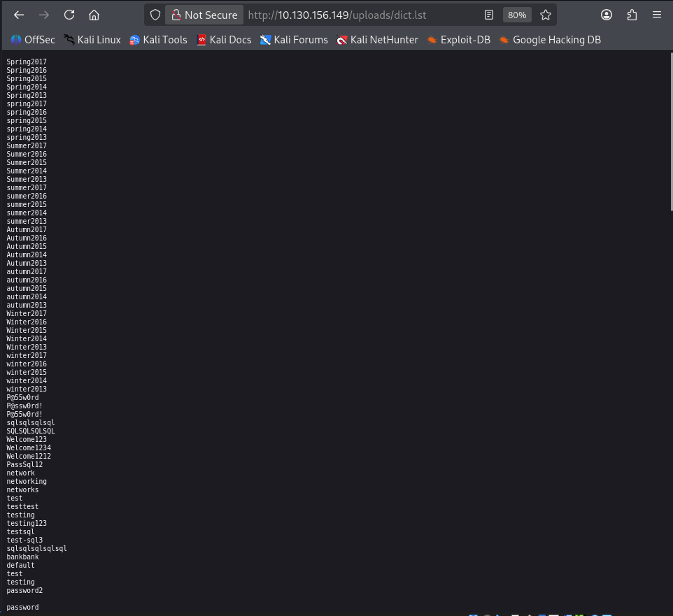Click the PassSql12 entry
The image size is (673, 616).
24,464
